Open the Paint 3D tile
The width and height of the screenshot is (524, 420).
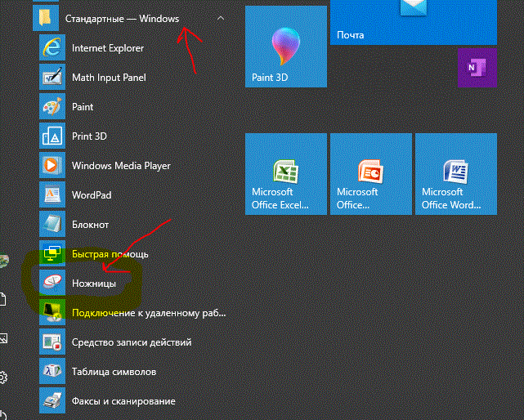point(286,47)
